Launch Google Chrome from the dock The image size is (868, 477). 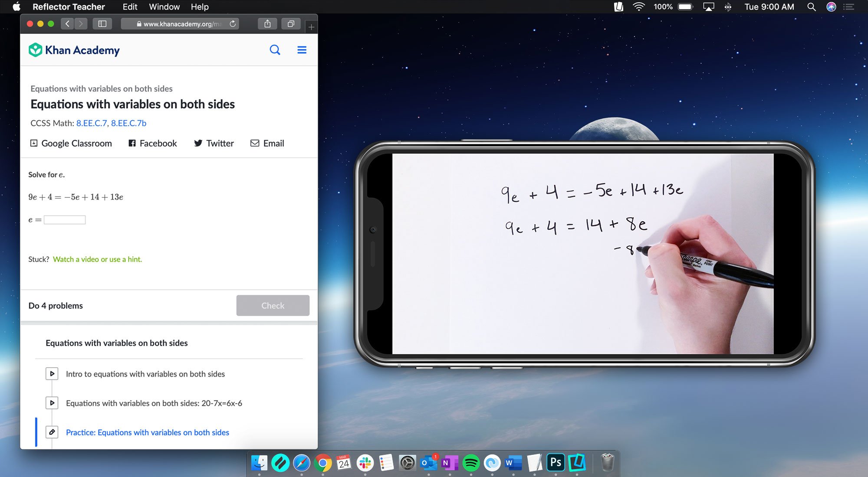pyautogui.click(x=323, y=463)
